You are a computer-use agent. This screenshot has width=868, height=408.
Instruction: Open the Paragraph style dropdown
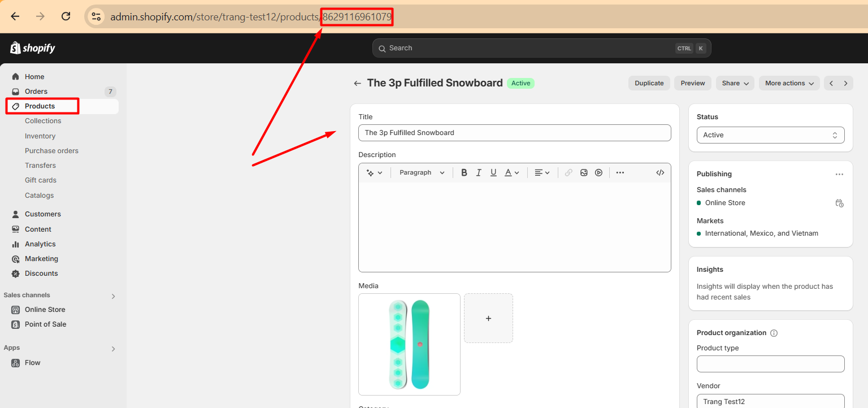pos(422,173)
